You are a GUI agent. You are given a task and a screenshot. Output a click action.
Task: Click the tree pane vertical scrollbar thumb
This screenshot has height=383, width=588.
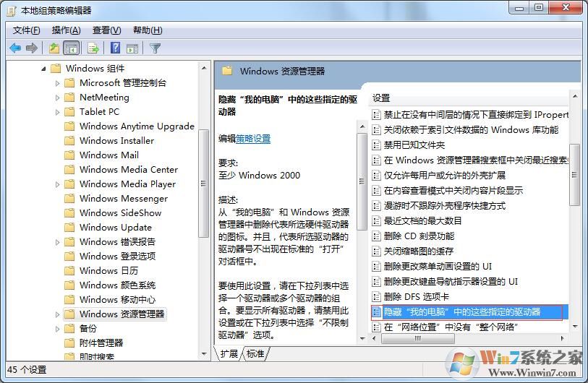pyautogui.click(x=203, y=184)
